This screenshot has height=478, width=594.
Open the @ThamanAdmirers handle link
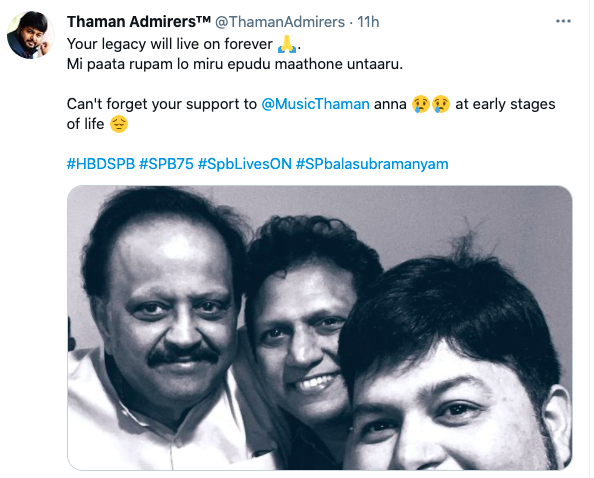280,22
